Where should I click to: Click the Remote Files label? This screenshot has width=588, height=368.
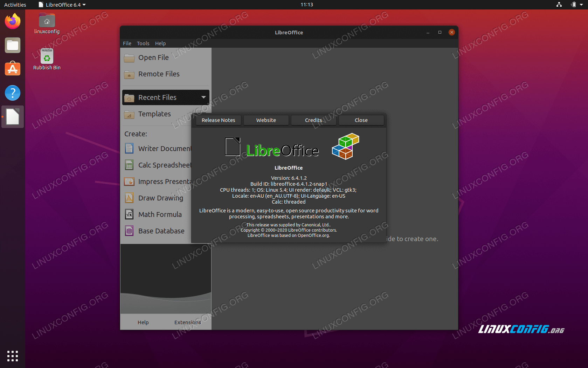[x=159, y=74]
